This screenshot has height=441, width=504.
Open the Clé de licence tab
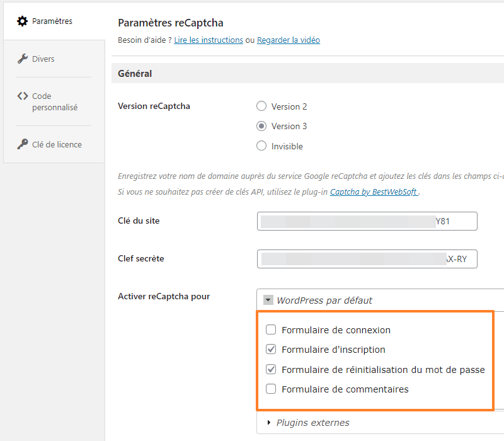click(x=56, y=144)
